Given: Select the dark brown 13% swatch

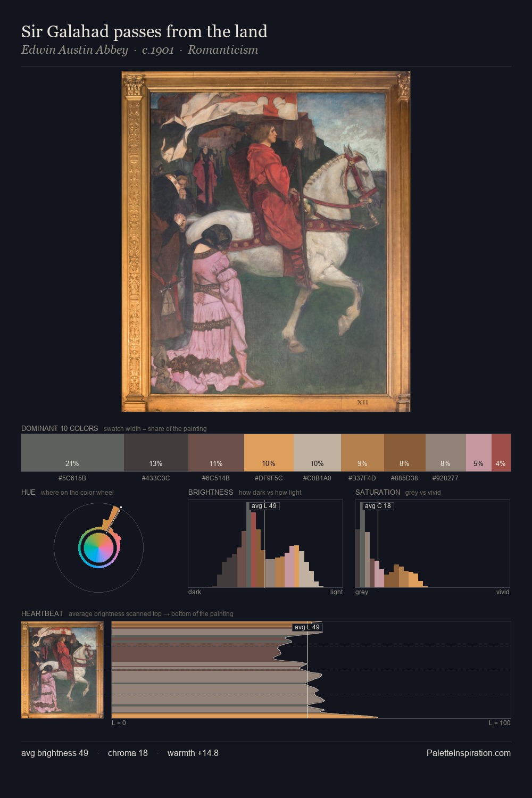Looking at the screenshot, I should click(156, 453).
